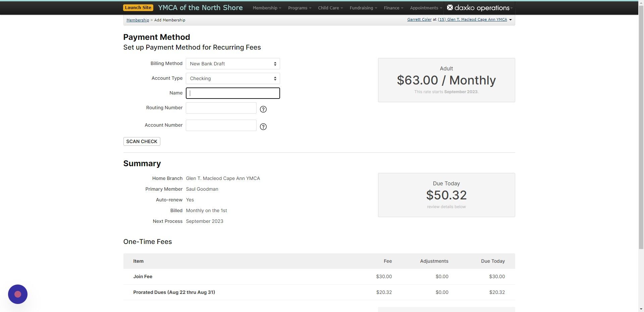644x312 pixels.
Task: Open the Account Type dropdown
Action: [233, 78]
